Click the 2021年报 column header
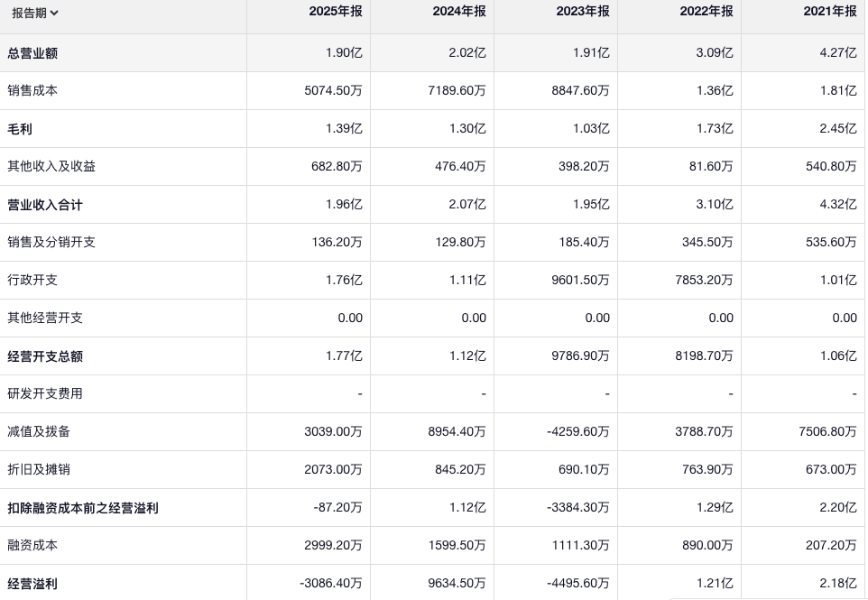This screenshot has width=868, height=600. (829, 12)
